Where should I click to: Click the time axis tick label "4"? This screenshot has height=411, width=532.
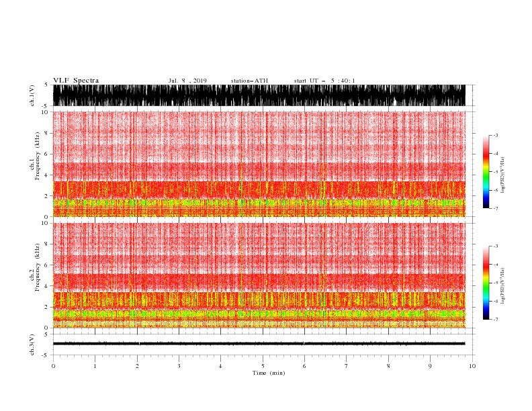pyautogui.click(x=220, y=366)
